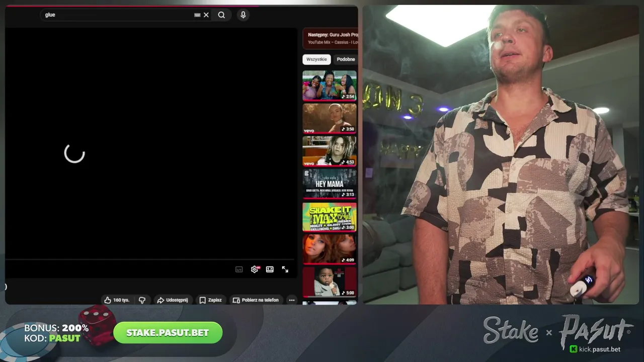Image resolution: width=644 pixels, height=362 pixels.
Task: Click Pobierz na telefon button
Action: click(256, 300)
